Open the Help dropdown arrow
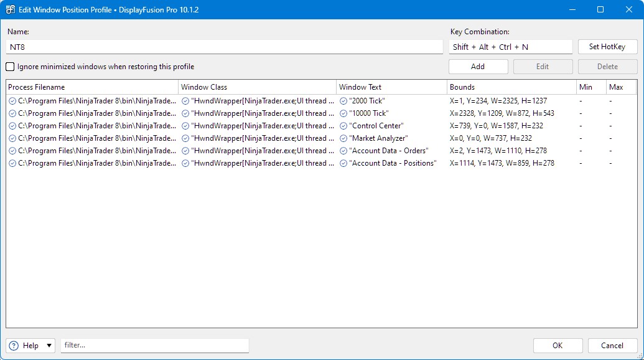The height and width of the screenshot is (360, 644). point(49,346)
